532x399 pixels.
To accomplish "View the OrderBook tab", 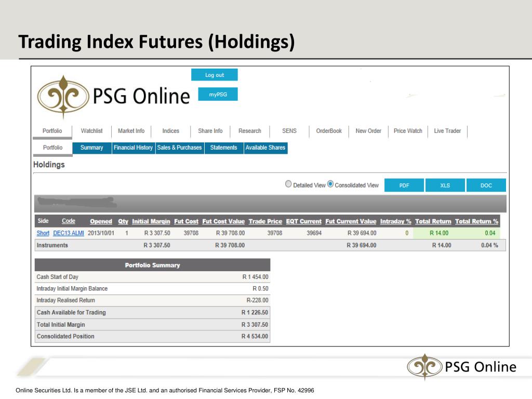I will coord(329,131).
